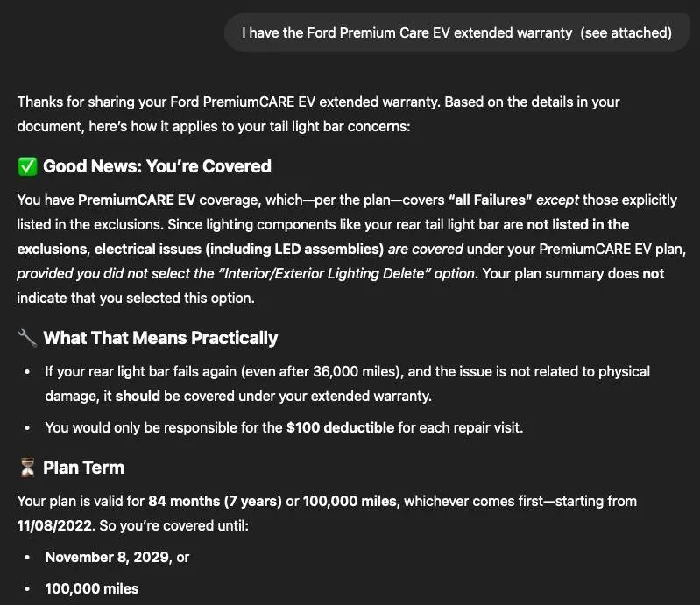Click the "Good News: You're Covered" heading
The image size is (700, 605).
tap(157, 166)
